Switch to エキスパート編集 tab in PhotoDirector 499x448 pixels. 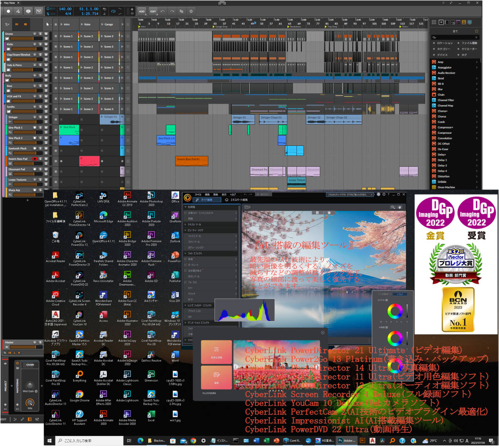click(237, 200)
